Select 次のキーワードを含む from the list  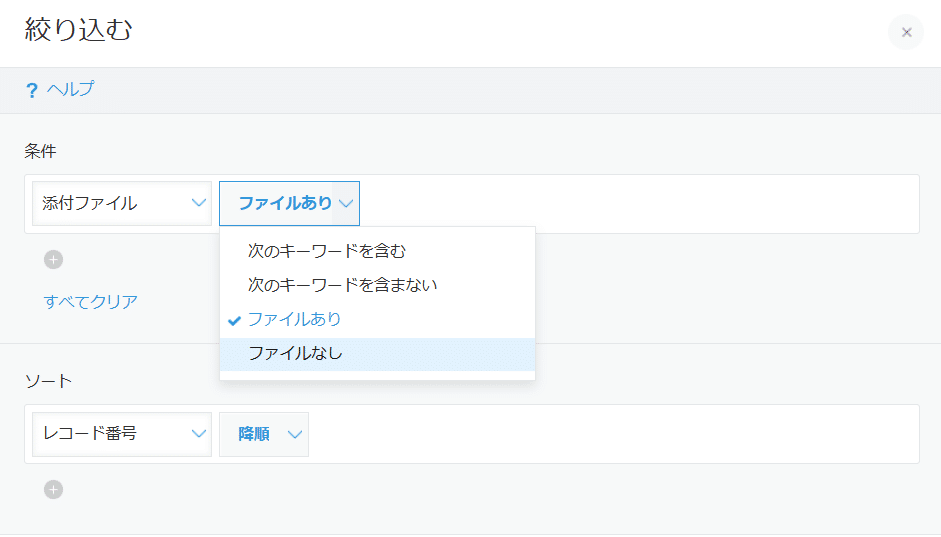(327, 251)
